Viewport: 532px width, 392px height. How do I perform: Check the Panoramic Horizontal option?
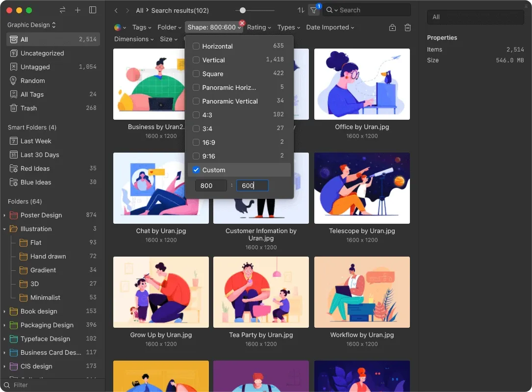(196, 87)
